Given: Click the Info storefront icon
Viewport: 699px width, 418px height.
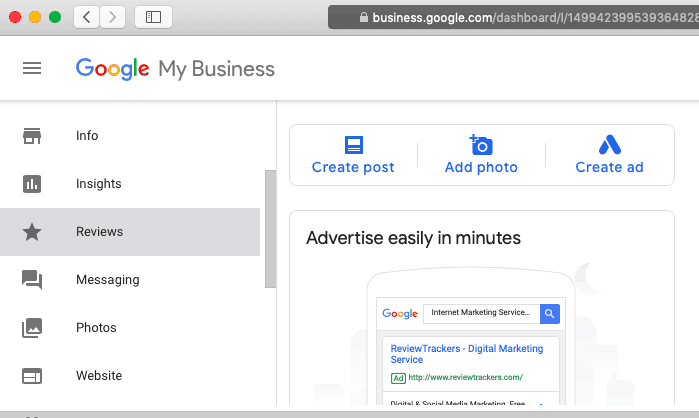Looking at the screenshot, I should (x=32, y=136).
